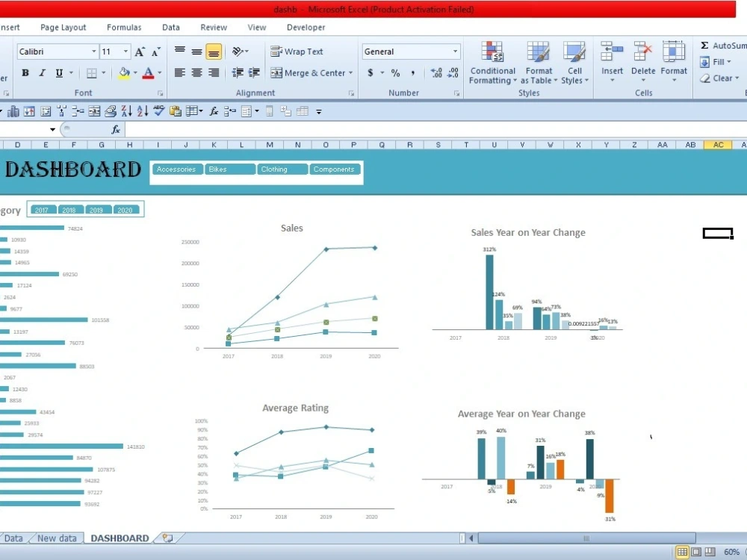747x560 pixels.
Task: Click the Decrease Font Size icon
Action: pyautogui.click(x=156, y=52)
